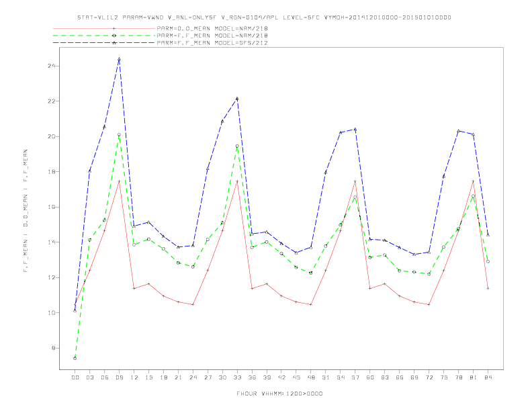532x411 pixels.
Task: Click blue GFS triangle marker at hour 33
Action: 237,99
